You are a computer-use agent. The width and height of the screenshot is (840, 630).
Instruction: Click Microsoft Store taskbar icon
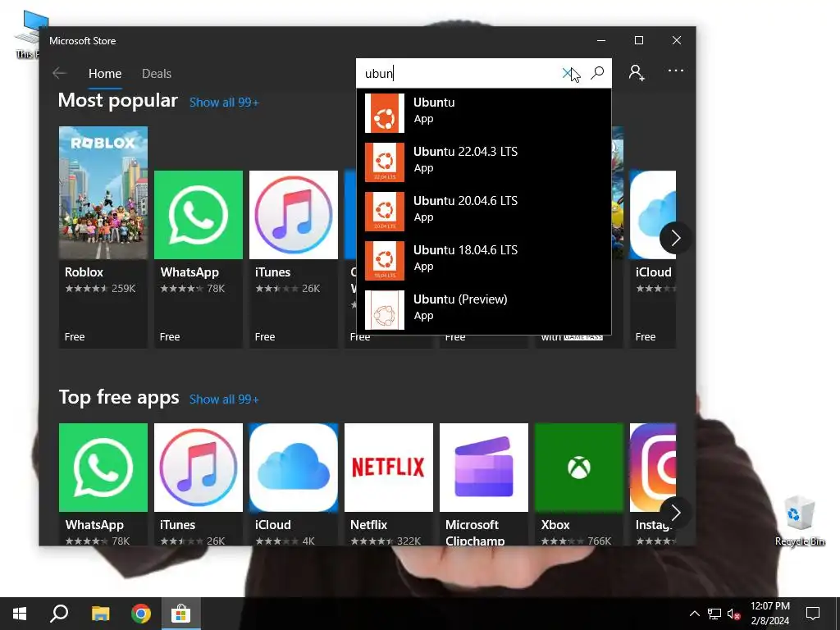click(181, 614)
